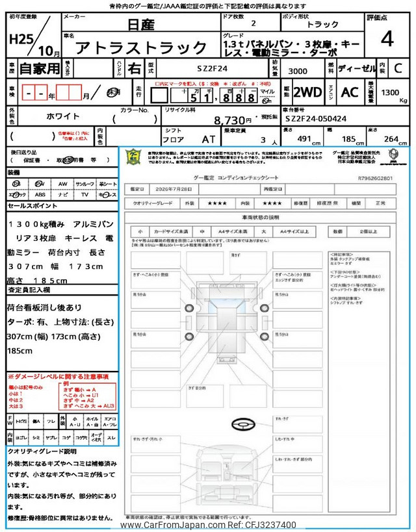Image resolution: width=416 pixels, height=532 pixels.
Task: Click the コゲ穴 interior legend cell
Action: pyautogui.click(x=81, y=438)
